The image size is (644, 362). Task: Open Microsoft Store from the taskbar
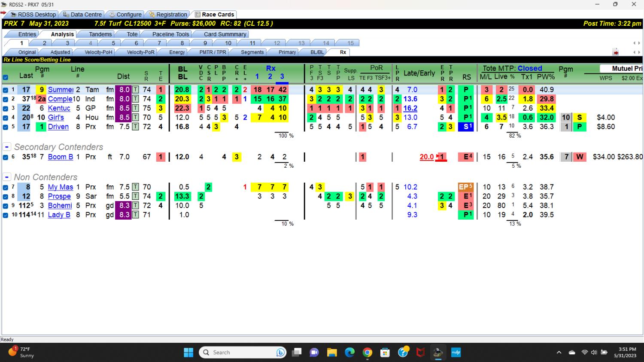pyautogui.click(x=385, y=353)
